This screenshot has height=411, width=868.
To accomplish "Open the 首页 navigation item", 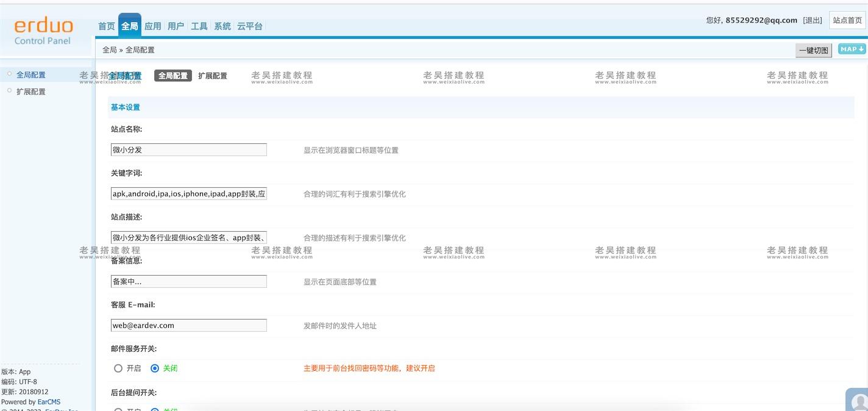I will pyautogui.click(x=106, y=26).
